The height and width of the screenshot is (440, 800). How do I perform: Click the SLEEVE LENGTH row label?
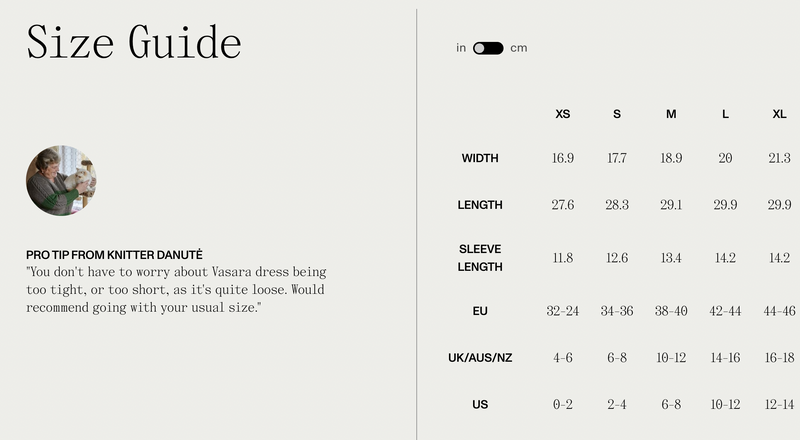(x=480, y=258)
